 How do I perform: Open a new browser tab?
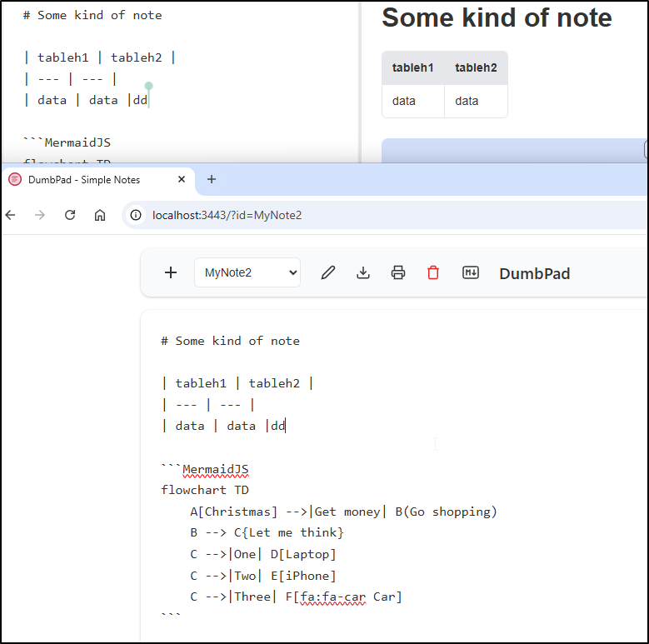click(212, 179)
